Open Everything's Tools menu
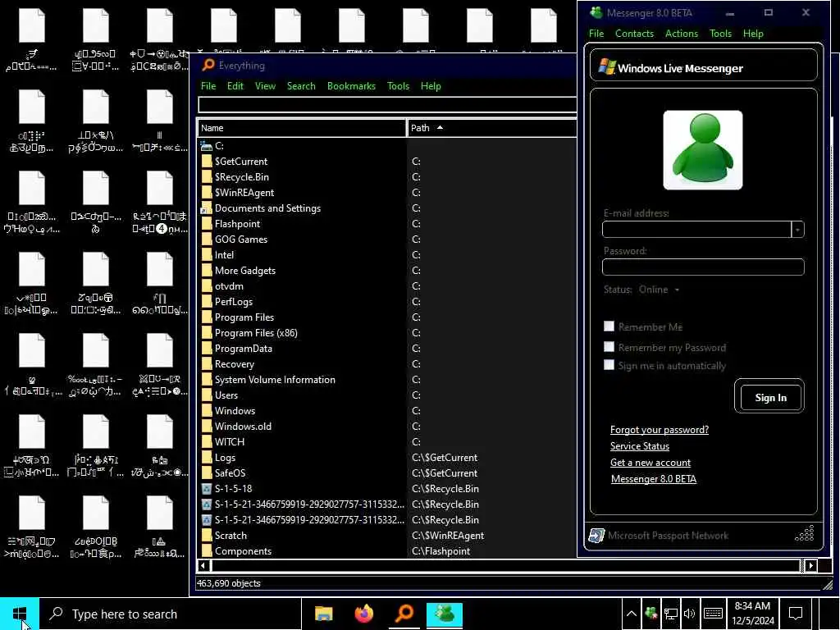Viewport: 840px width, 630px height. pos(398,85)
